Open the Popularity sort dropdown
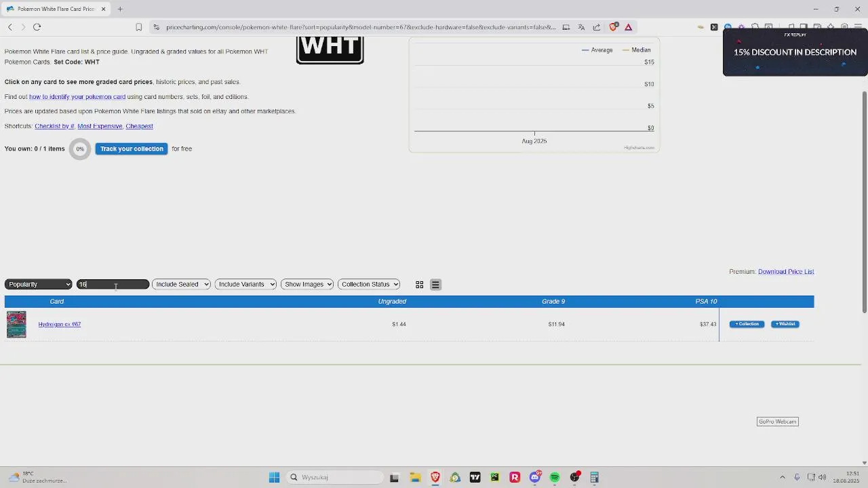 point(38,285)
